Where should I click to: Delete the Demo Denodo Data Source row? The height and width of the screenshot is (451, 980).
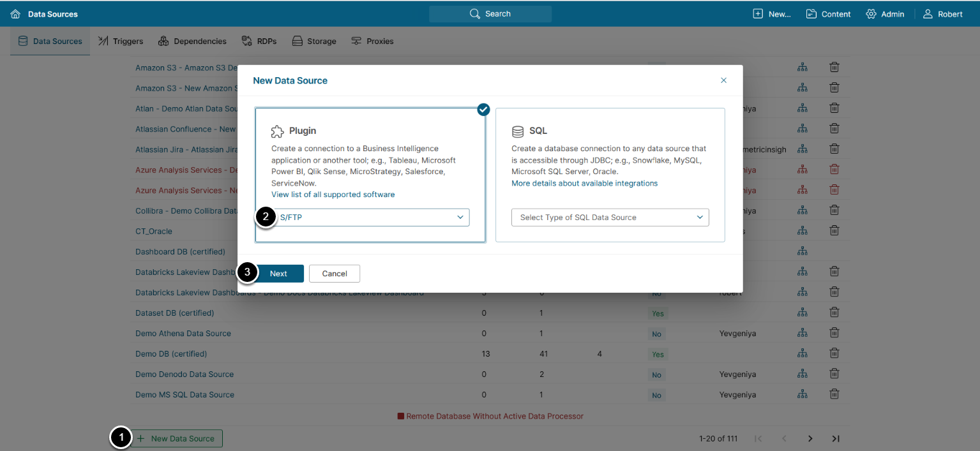pos(834,374)
